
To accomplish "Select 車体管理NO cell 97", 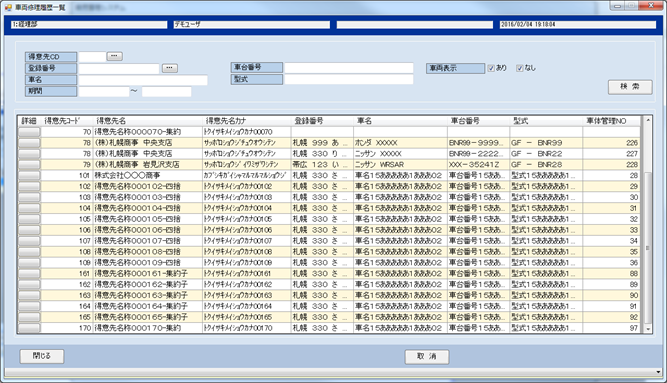I will (x=611, y=328).
